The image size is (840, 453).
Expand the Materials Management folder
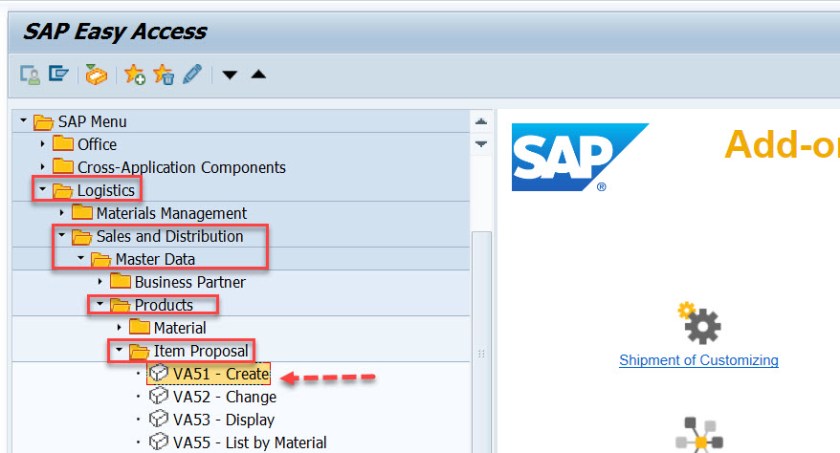pos(62,213)
